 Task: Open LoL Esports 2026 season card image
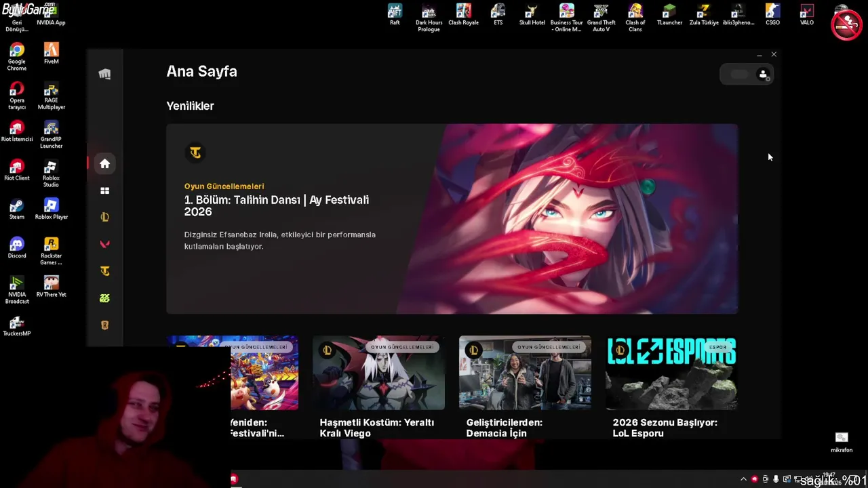(671, 373)
